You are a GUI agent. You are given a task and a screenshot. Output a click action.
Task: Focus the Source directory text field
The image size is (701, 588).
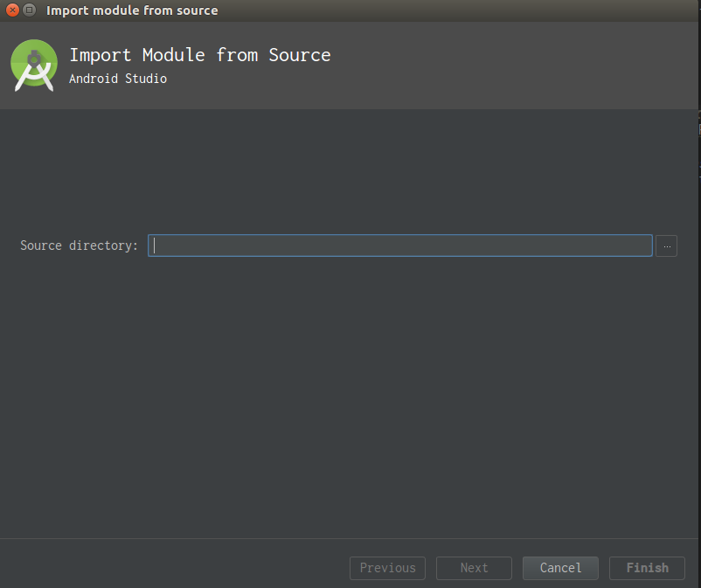click(x=399, y=246)
